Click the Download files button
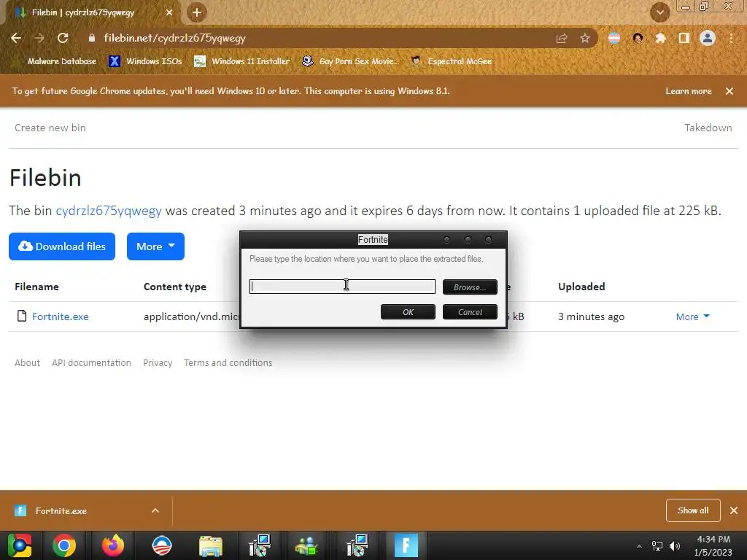This screenshot has width=747, height=560. [62, 246]
